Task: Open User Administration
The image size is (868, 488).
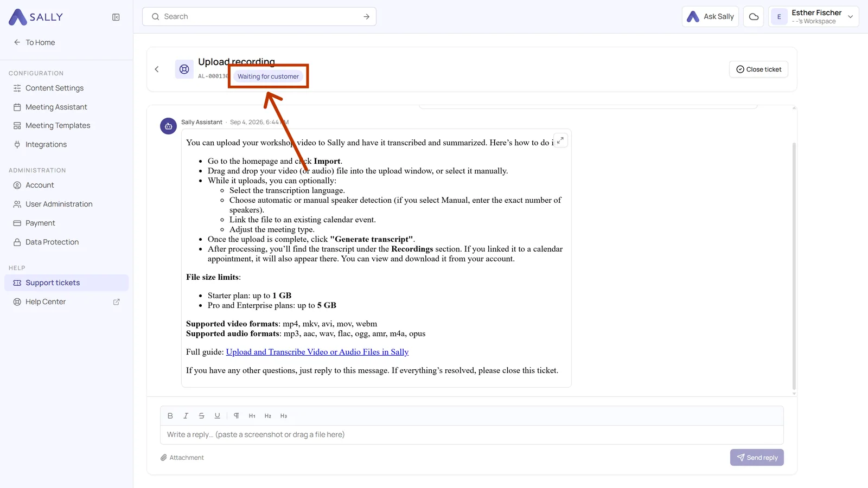Action: 66,204
